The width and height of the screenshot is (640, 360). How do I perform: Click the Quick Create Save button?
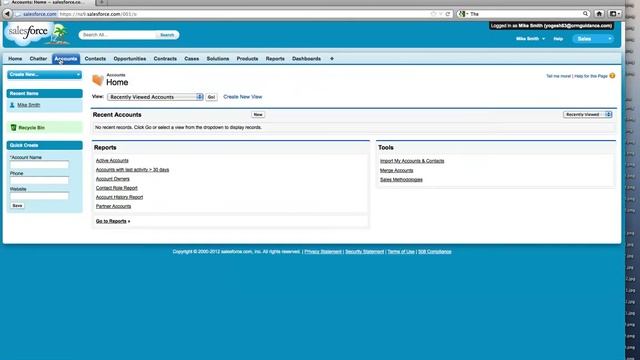click(17, 206)
